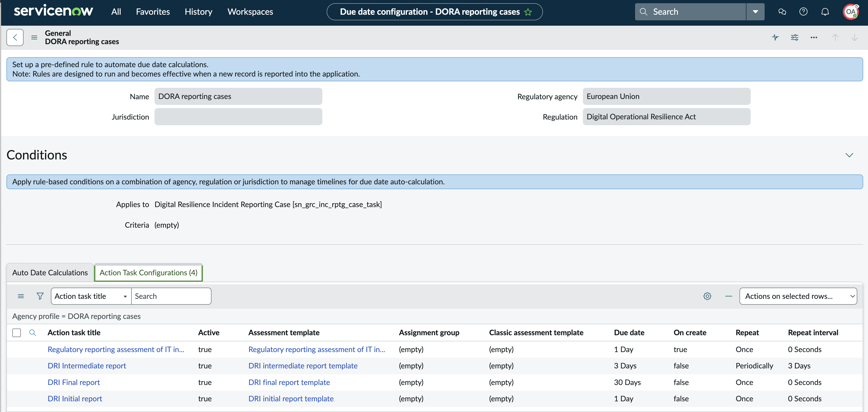Click the empty Jurisdiction field
This screenshot has width=868, height=412.
[238, 117]
